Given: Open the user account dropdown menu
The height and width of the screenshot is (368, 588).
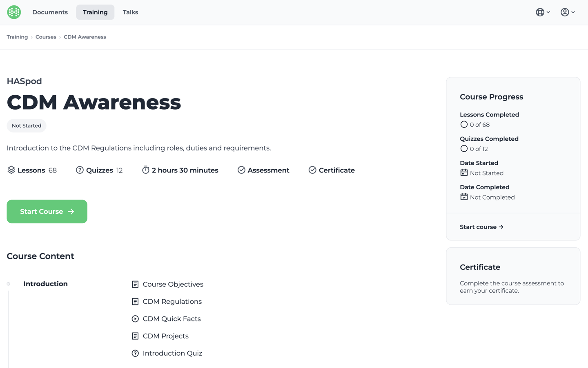Looking at the screenshot, I should (x=568, y=12).
